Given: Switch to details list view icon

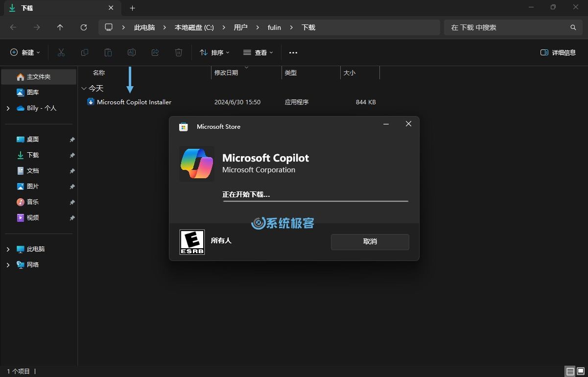Looking at the screenshot, I should point(570,371).
